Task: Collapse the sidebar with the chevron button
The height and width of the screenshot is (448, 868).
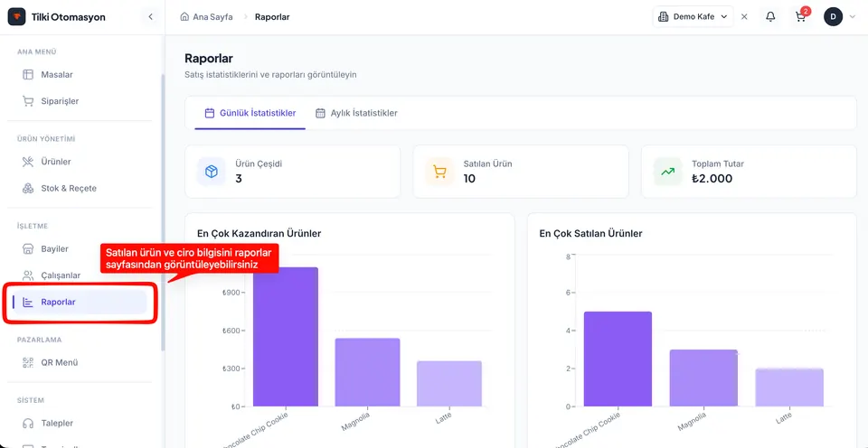Action: click(150, 17)
